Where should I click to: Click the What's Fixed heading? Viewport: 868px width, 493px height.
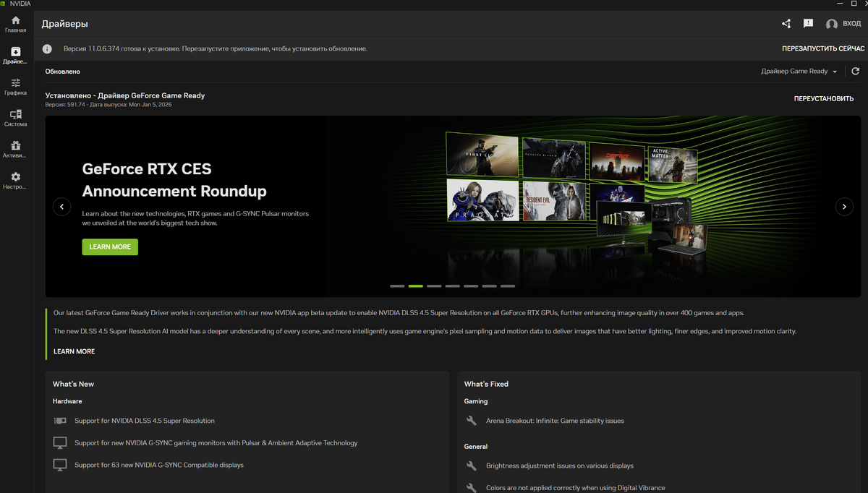486,384
